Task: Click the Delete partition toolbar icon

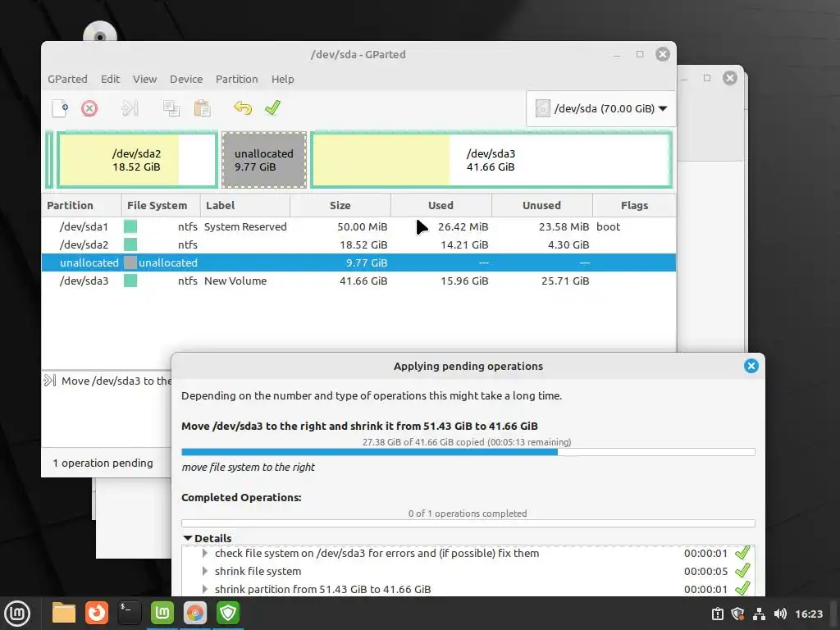Action: pyautogui.click(x=89, y=108)
